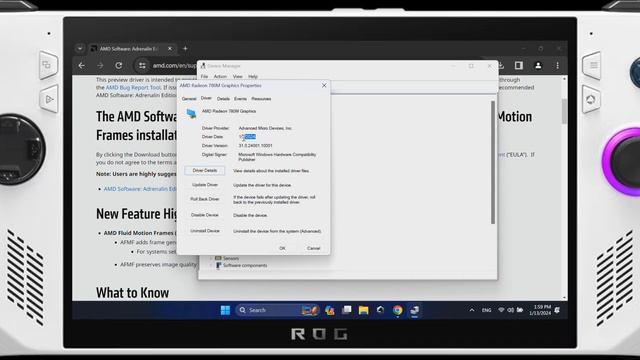Open Chrome's tab search dropdown arrow
This screenshot has height=360, width=640.
(x=80, y=49)
